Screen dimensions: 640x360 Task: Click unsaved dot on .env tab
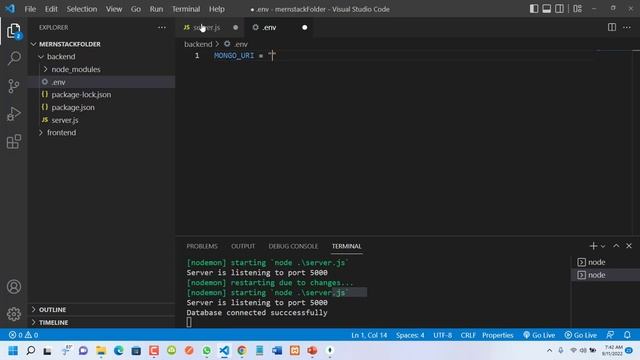click(304, 27)
